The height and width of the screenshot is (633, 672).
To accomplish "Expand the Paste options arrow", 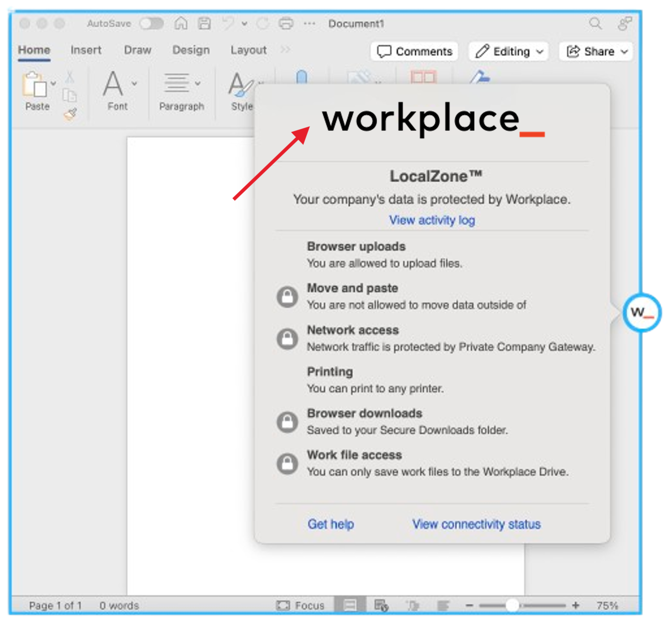I will click(x=53, y=84).
